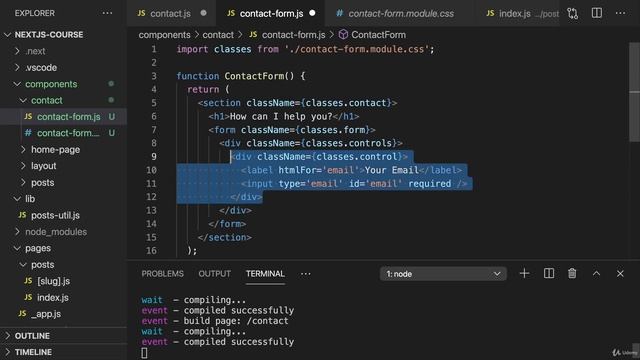Collapse the lib folder
The width and height of the screenshot is (640, 360).
point(17,199)
